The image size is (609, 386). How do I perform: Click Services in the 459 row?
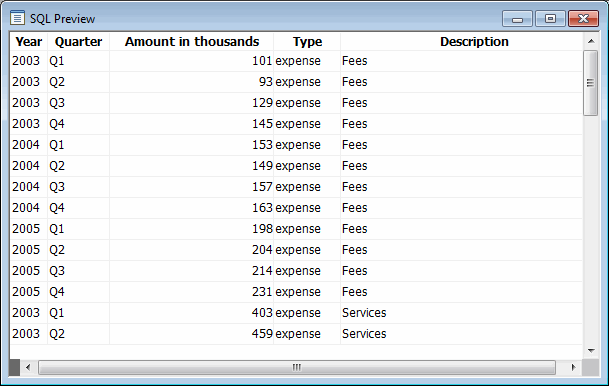click(364, 334)
